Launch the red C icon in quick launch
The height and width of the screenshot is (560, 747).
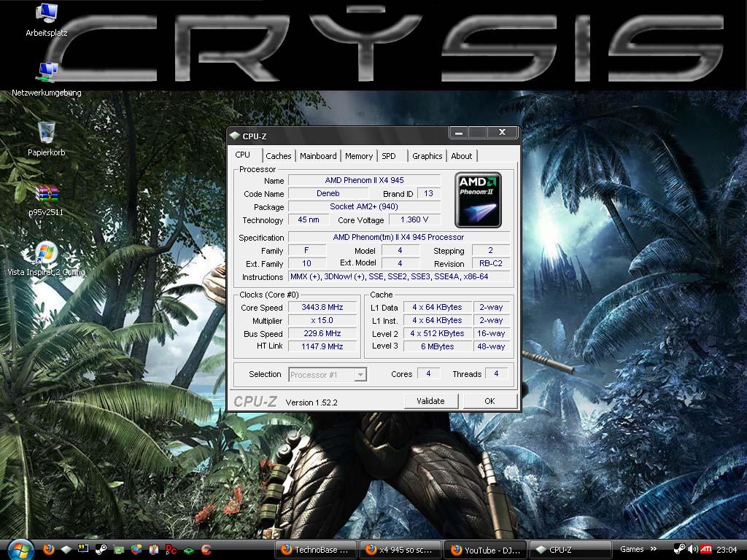pyautogui.click(x=206, y=550)
